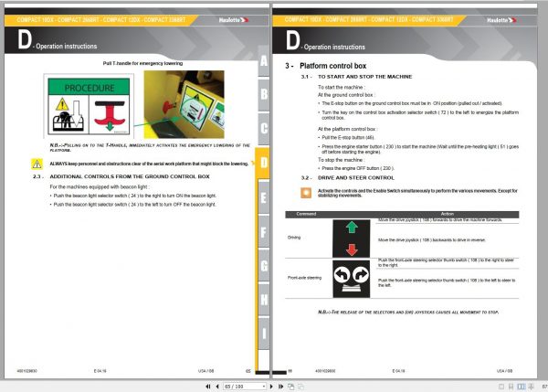Click heading 'TO START AND STOP THE MACHINE'
548x392 pixels.
tap(364, 77)
